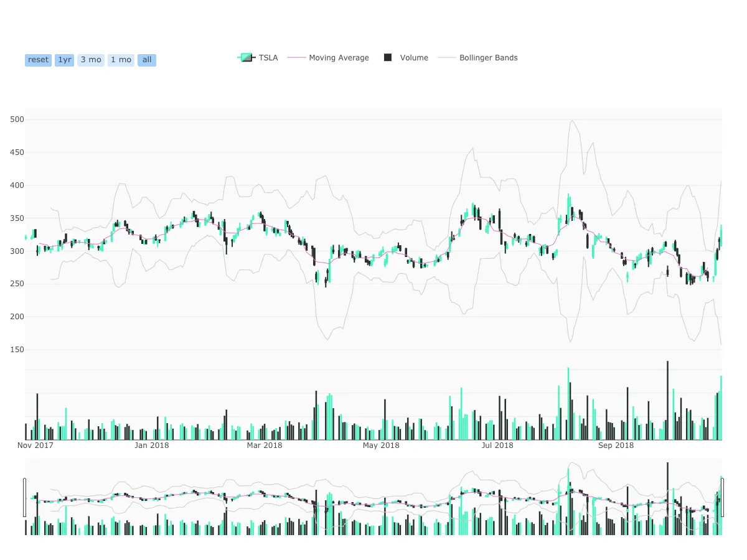This screenshot has height=560, width=747.
Task: Click the Bollinger Bands grey line icon
Action: tap(447, 58)
